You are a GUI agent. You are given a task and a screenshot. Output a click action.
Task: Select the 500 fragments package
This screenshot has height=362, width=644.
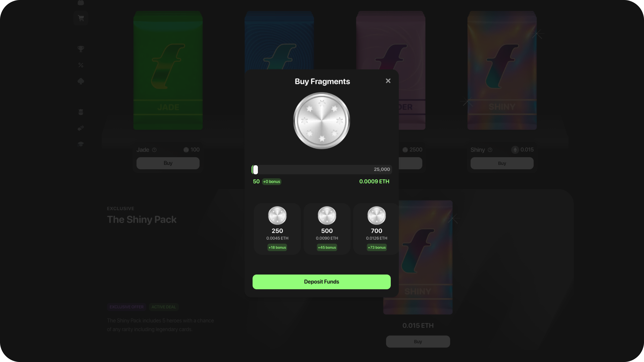click(x=327, y=229)
